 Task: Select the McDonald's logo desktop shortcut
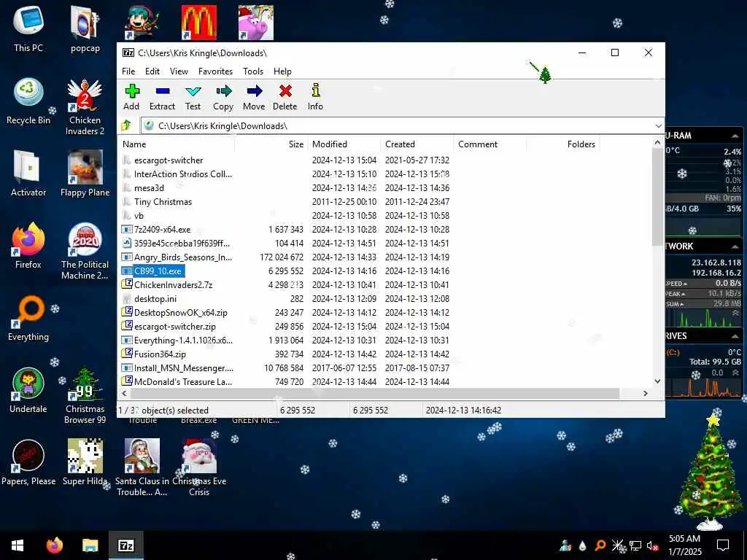coord(199,23)
